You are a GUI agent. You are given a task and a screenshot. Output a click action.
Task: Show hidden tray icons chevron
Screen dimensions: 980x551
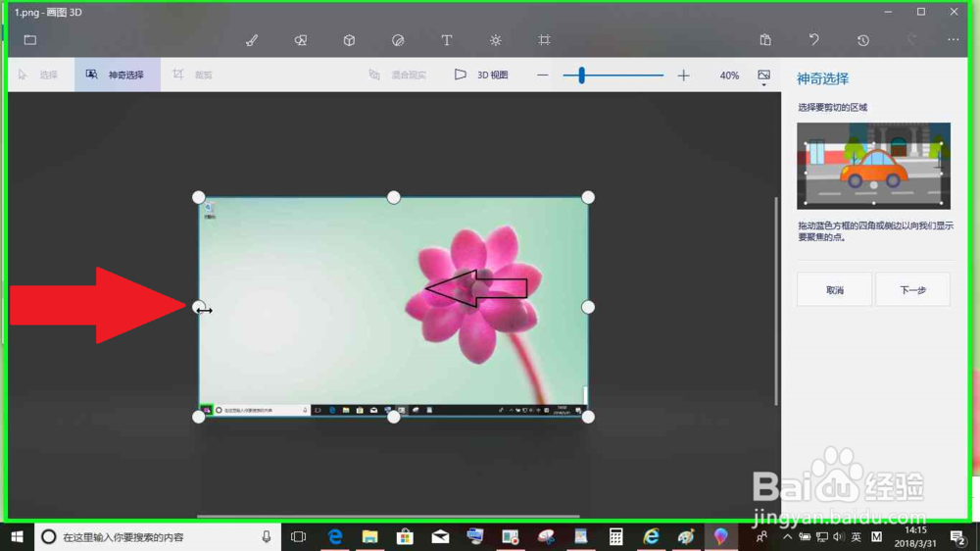tap(788, 536)
